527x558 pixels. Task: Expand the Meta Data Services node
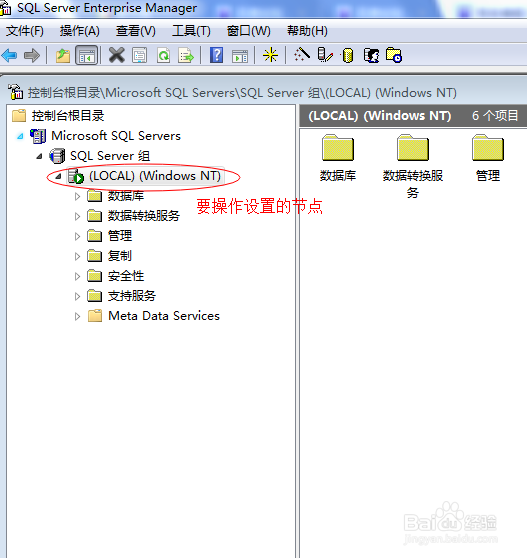click(x=77, y=316)
